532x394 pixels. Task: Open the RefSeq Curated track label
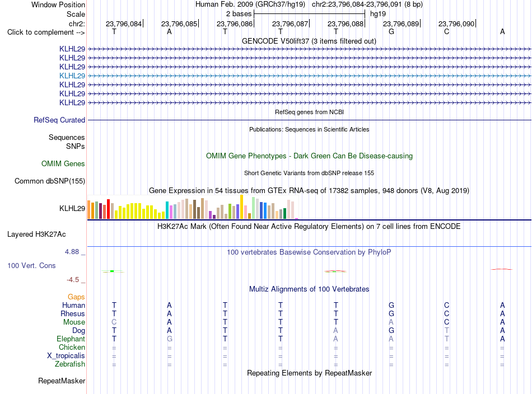59,120
